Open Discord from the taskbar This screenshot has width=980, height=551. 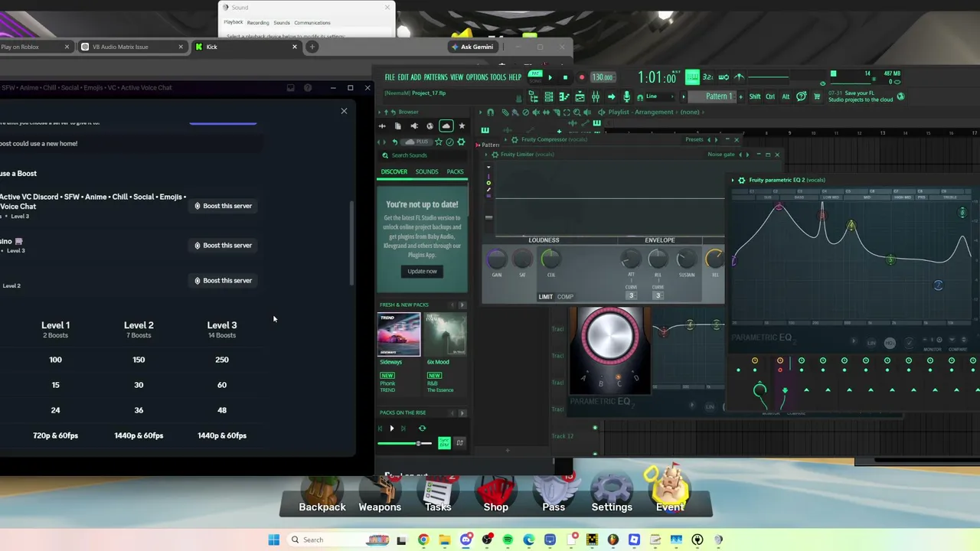tap(465, 540)
